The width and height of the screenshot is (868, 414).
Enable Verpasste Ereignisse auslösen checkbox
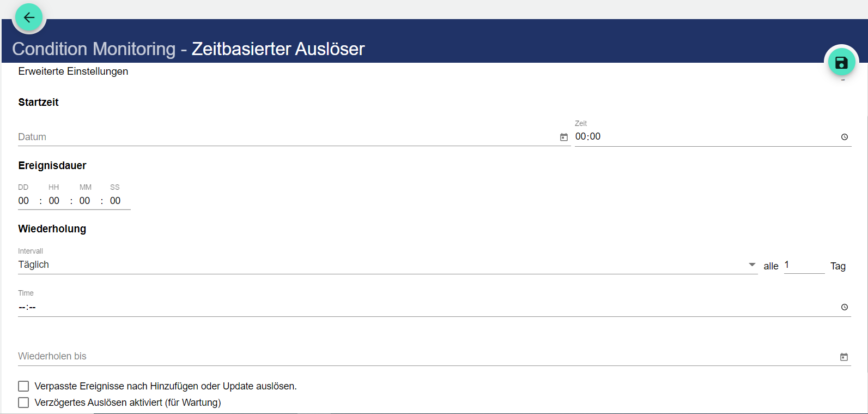(x=23, y=386)
